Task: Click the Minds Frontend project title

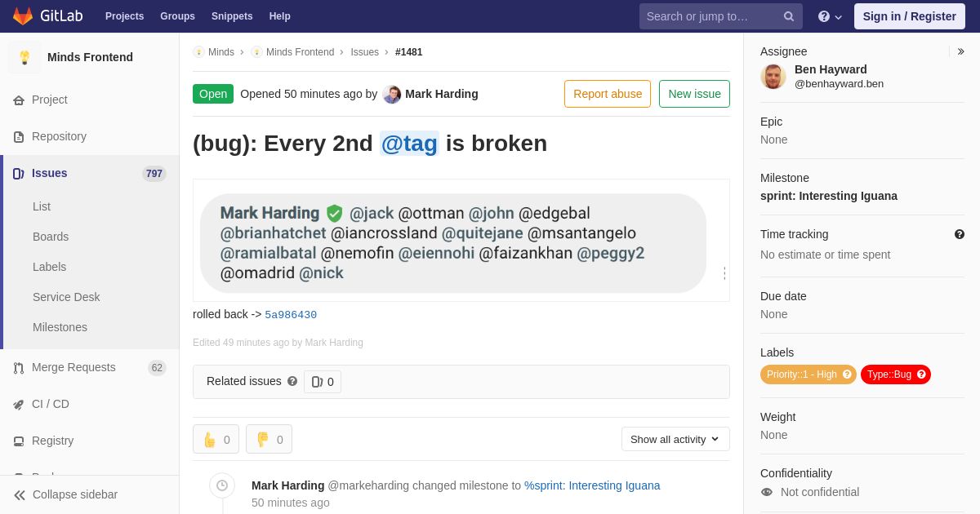Action: click(x=90, y=57)
